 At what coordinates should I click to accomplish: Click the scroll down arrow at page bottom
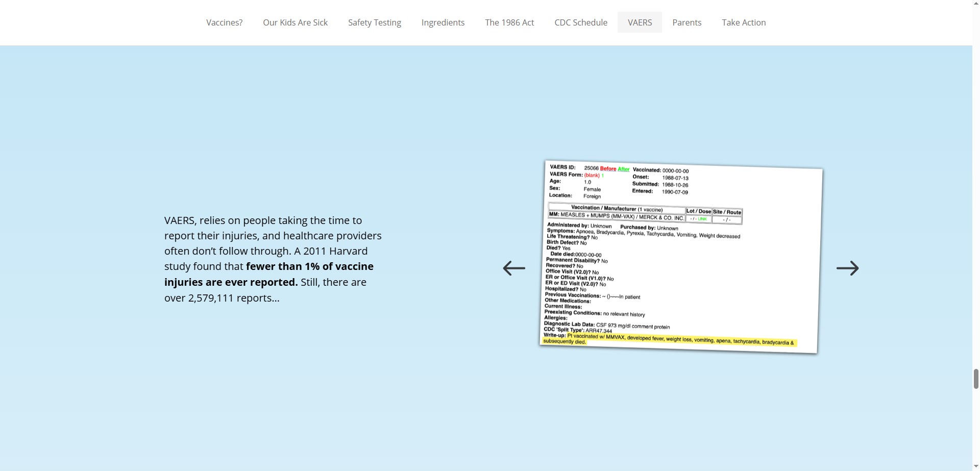tap(976, 466)
